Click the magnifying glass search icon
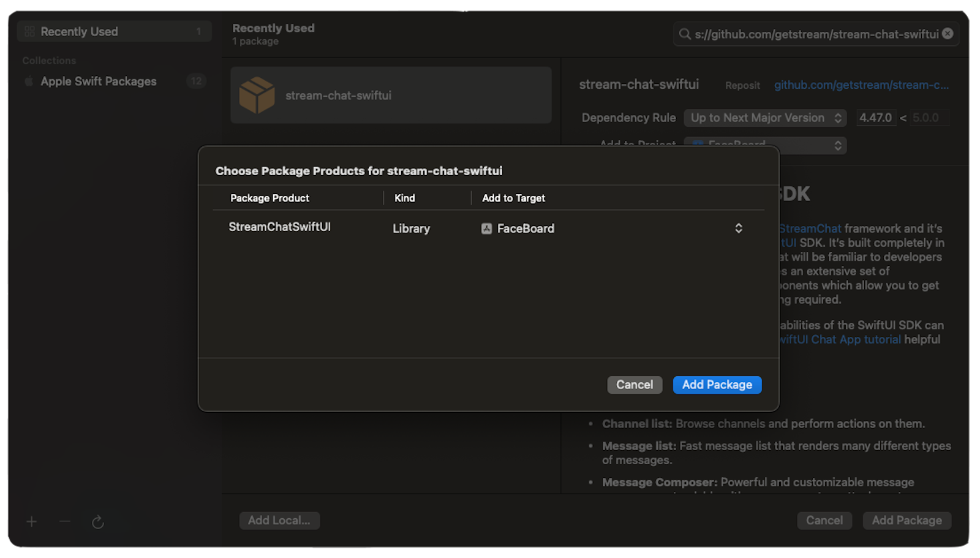The height and width of the screenshot is (558, 980). tap(685, 34)
